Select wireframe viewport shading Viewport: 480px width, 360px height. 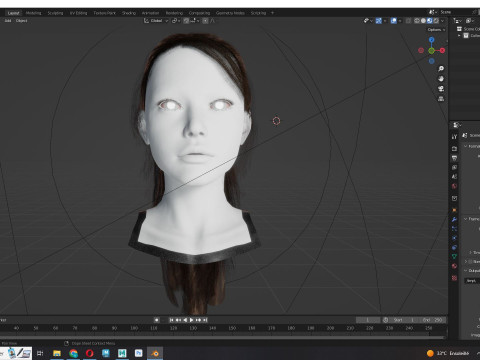tap(417, 21)
